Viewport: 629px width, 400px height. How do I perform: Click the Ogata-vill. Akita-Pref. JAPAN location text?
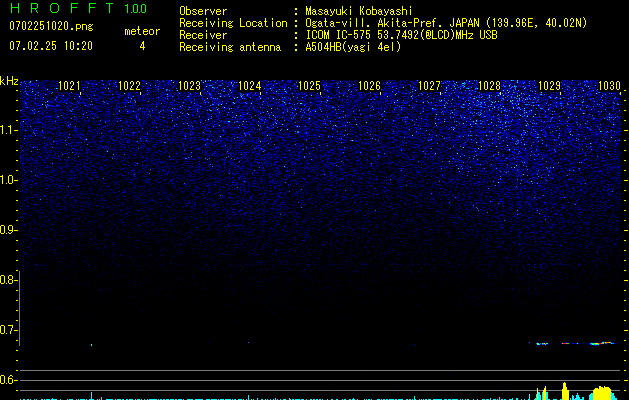click(446, 23)
